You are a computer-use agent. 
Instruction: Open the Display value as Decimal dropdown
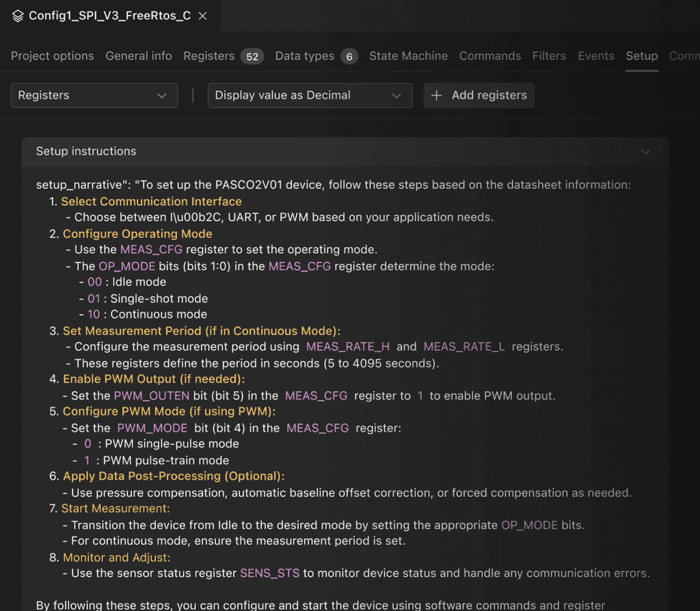310,96
